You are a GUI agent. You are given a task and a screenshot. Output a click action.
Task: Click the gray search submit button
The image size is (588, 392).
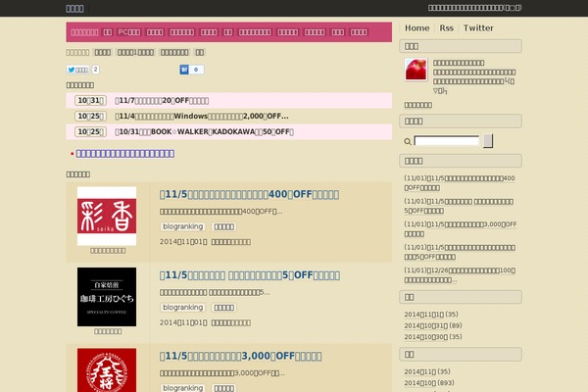488,141
